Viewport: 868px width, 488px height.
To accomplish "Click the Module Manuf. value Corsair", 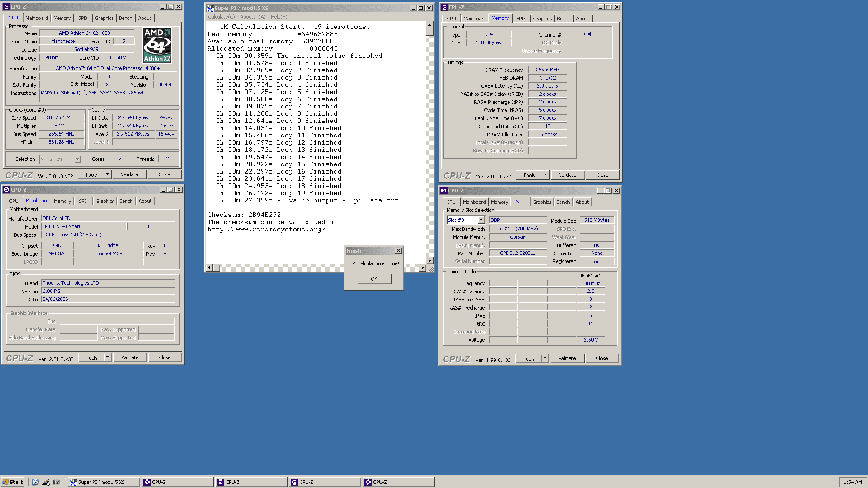I will (x=518, y=237).
